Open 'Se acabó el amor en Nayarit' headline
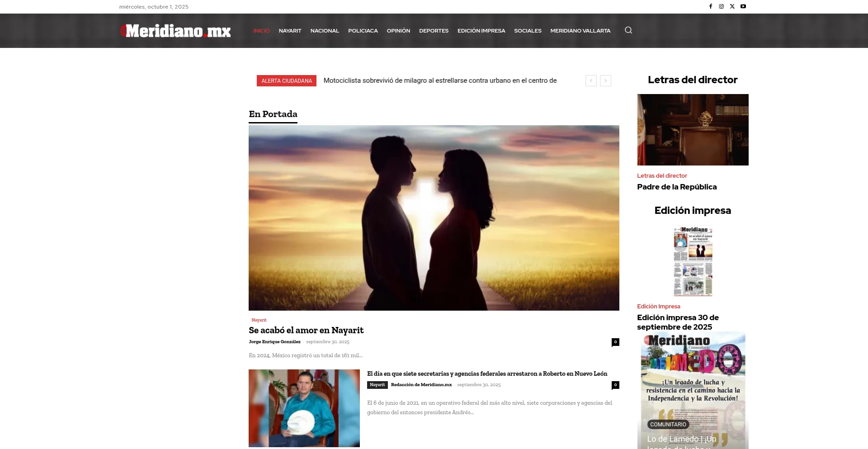 pos(306,331)
